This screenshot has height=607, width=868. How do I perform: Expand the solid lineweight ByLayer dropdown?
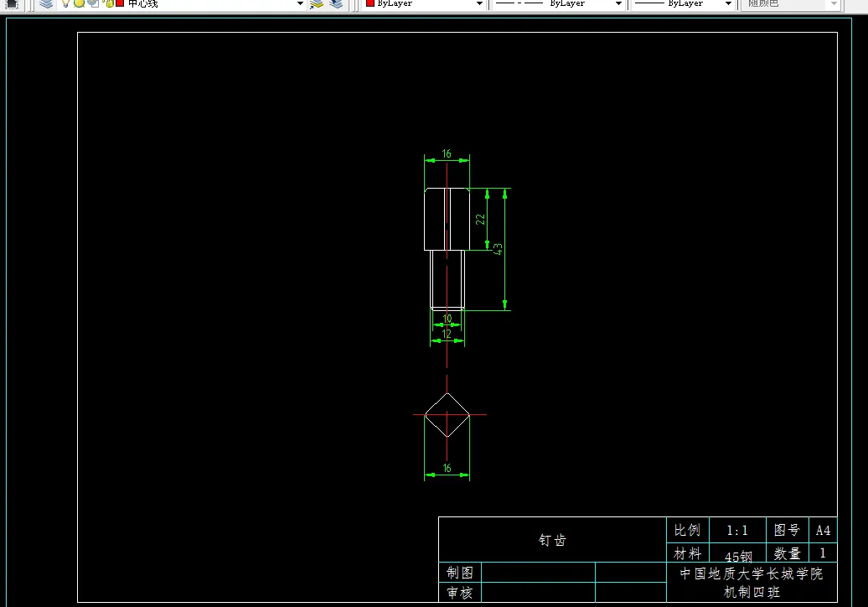(728, 3)
